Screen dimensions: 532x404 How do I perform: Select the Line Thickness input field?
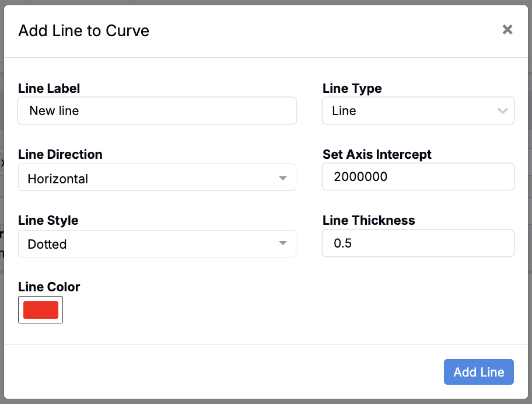tap(418, 243)
